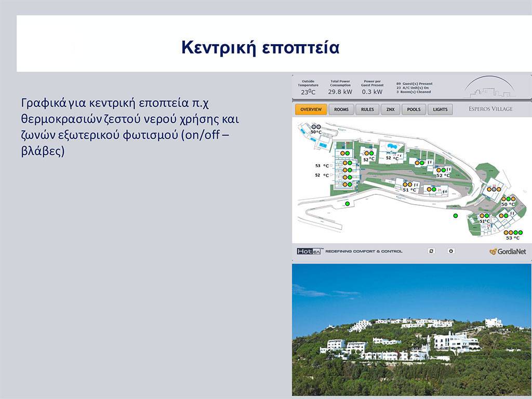This screenshot has width=532, height=399.
Task: Click the Outside Temperature 23°C reading
Action: (308, 92)
